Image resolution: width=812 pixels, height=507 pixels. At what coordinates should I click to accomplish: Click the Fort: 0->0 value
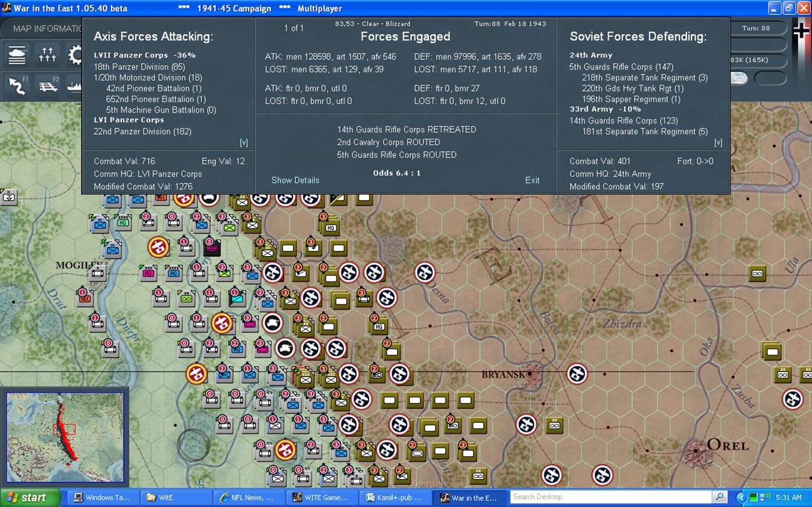695,161
